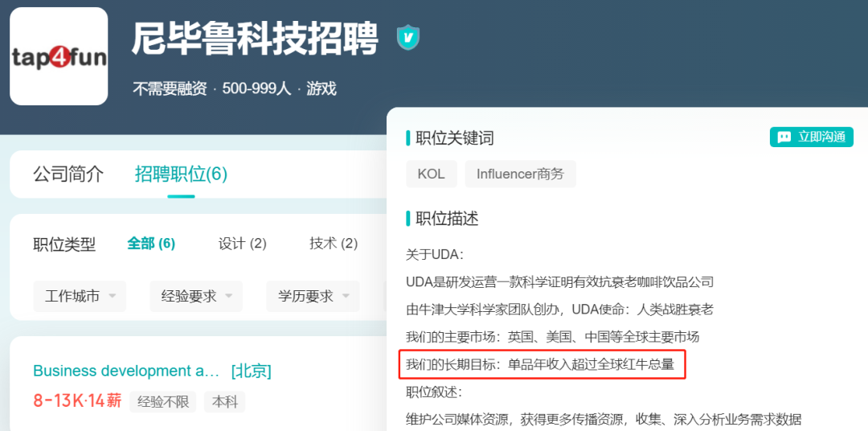Filter positions by 技术 (2)

coord(334,243)
